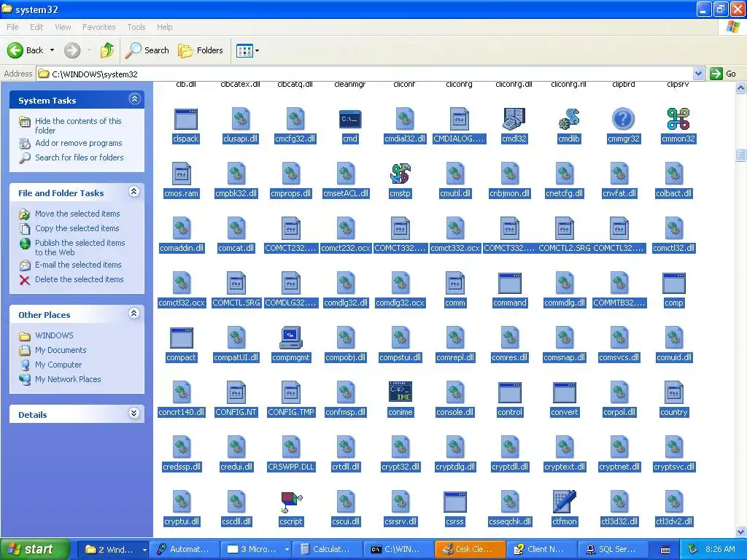The width and height of the screenshot is (747, 560).
Task: Collapse the Other Places panel
Action: pyautogui.click(x=134, y=314)
